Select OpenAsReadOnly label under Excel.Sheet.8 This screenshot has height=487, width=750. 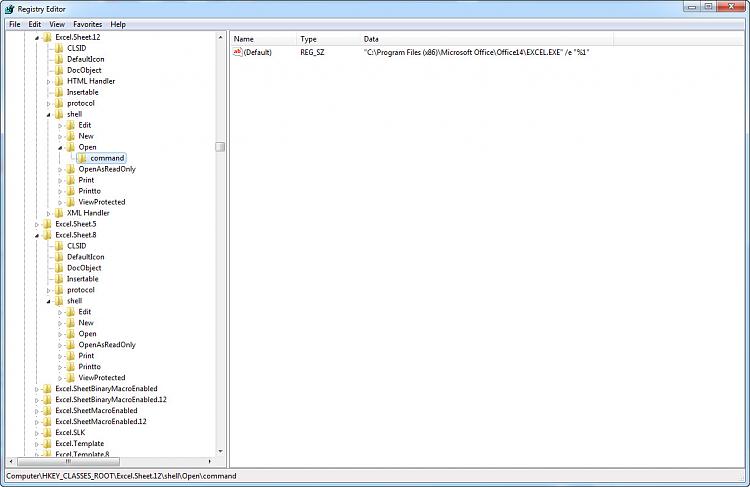coord(107,345)
